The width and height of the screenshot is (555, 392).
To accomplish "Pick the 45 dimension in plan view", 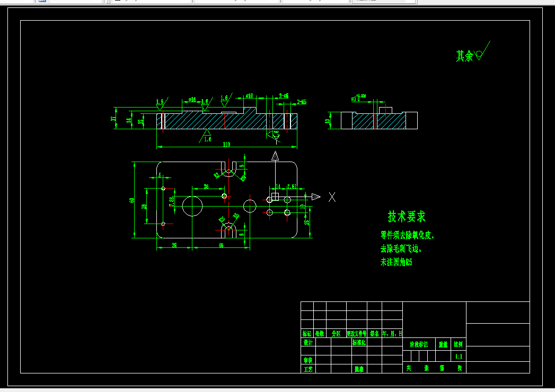I will pyautogui.click(x=221, y=245).
